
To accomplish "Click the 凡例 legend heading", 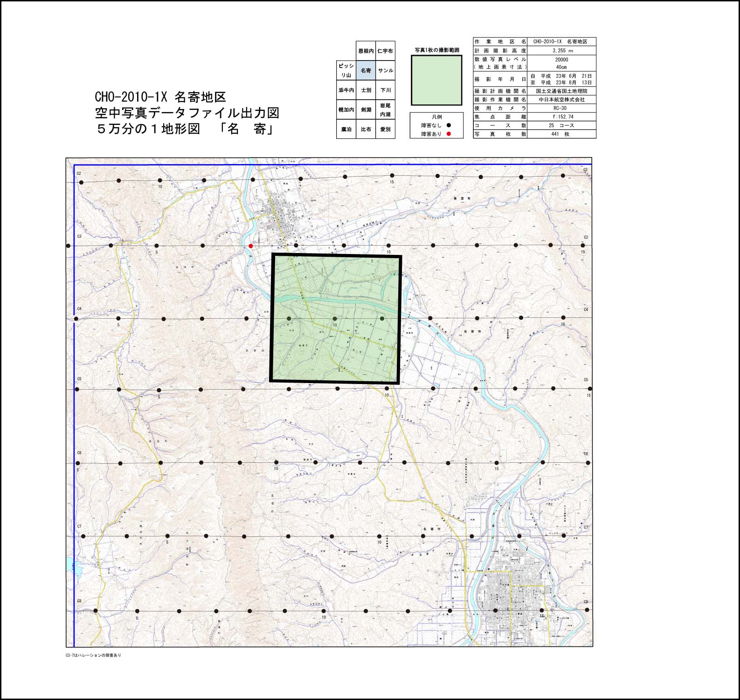I will click(436, 117).
